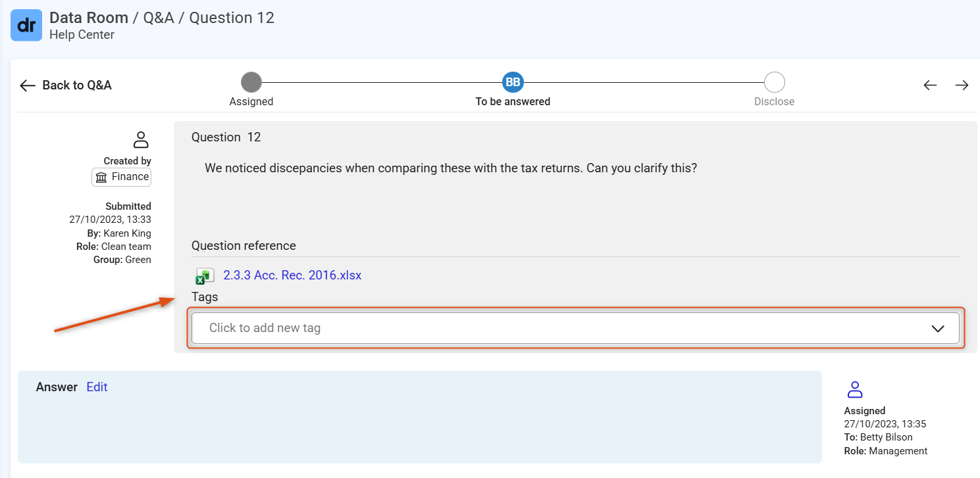Click Edit next to Answer
Viewport: 980px width, 478px height.
click(x=97, y=387)
